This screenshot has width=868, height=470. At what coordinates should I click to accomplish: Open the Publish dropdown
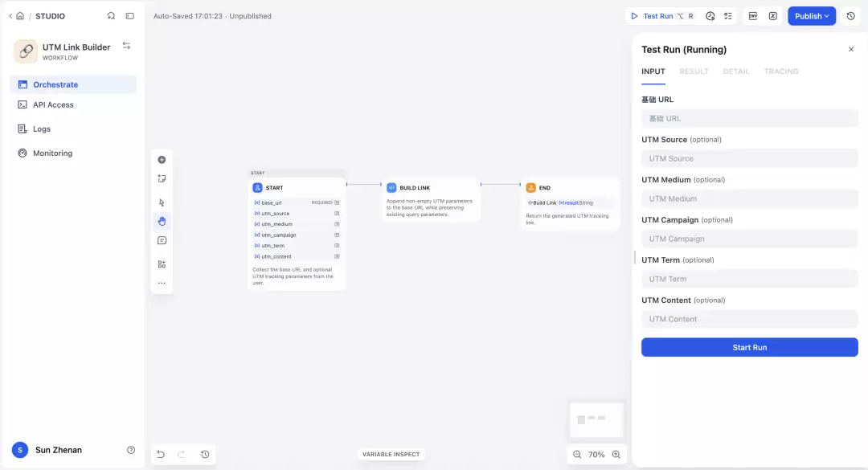[x=812, y=16]
